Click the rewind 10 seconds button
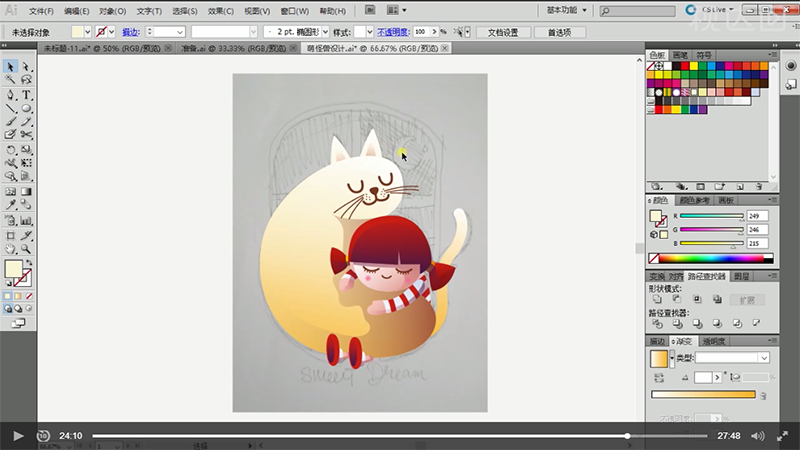This screenshot has width=800, height=450. [43, 436]
